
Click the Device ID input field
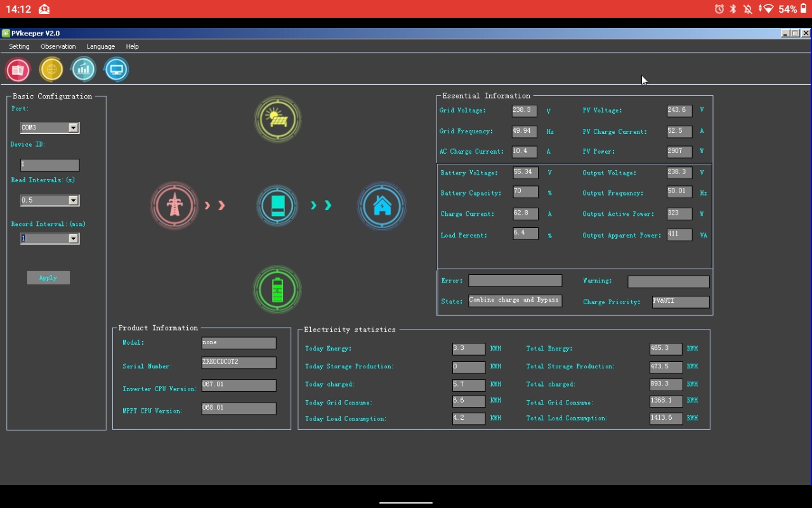[x=49, y=165]
